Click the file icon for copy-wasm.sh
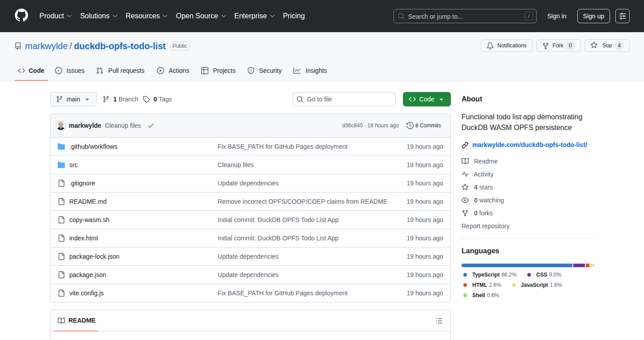The height and width of the screenshot is (340, 644). tap(61, 220)
